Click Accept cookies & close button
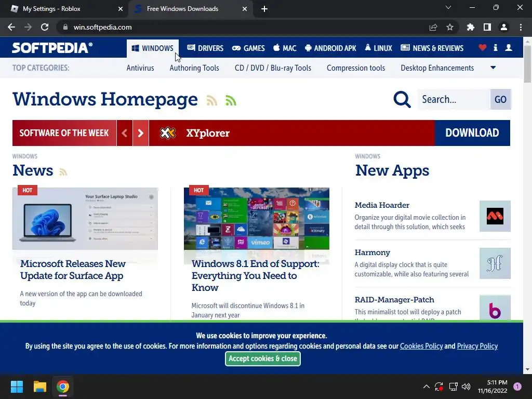The height and width of the screenshot is (399, 532). [263, 358]
